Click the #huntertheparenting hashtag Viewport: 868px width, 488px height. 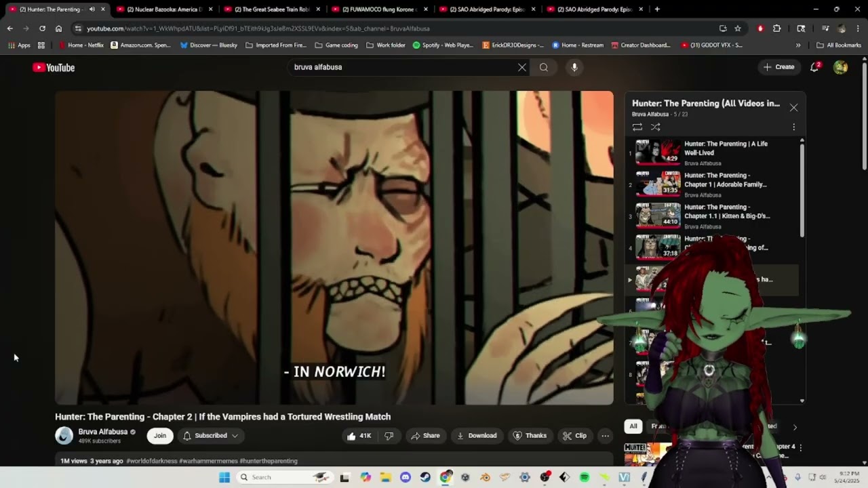point(269,461)
